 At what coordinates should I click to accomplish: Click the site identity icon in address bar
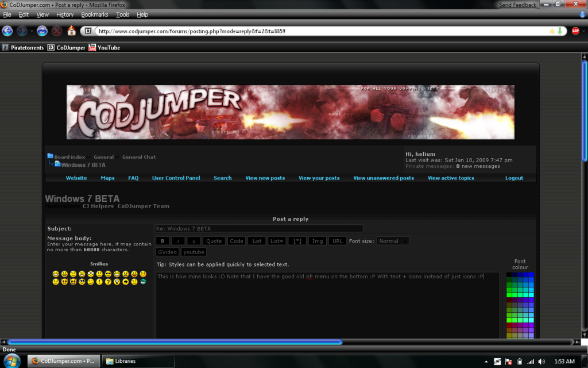click(88, 31)
